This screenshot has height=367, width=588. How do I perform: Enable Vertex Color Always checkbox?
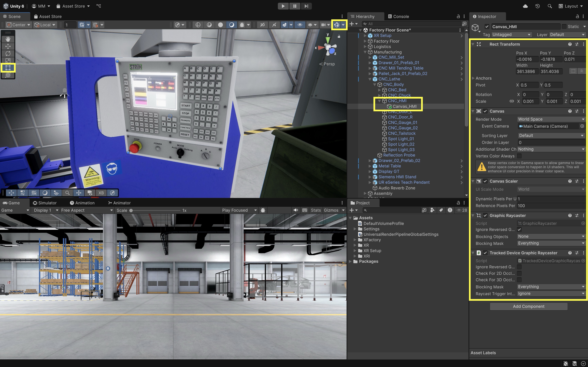pos(519,156)
